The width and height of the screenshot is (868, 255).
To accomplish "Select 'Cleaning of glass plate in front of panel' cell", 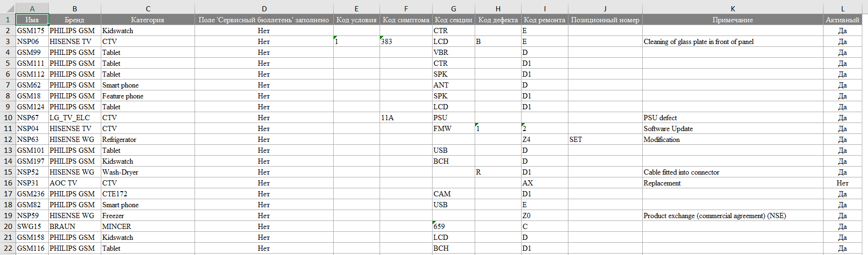I will [x=733, y=41].
